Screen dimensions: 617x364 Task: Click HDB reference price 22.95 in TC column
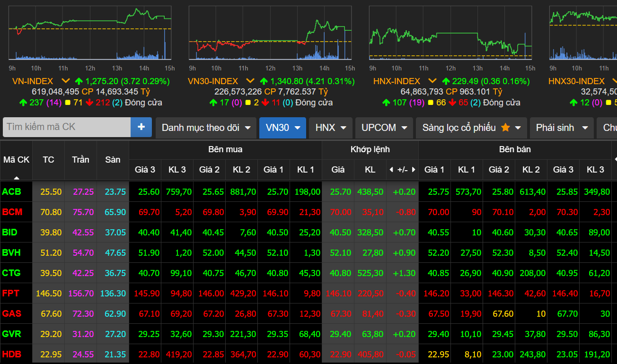51,354
